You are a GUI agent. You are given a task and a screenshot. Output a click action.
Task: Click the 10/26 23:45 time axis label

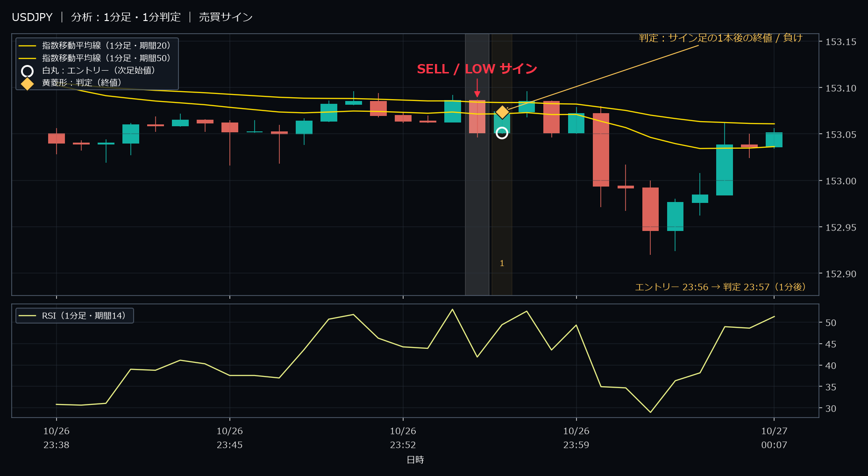[230, 438]
